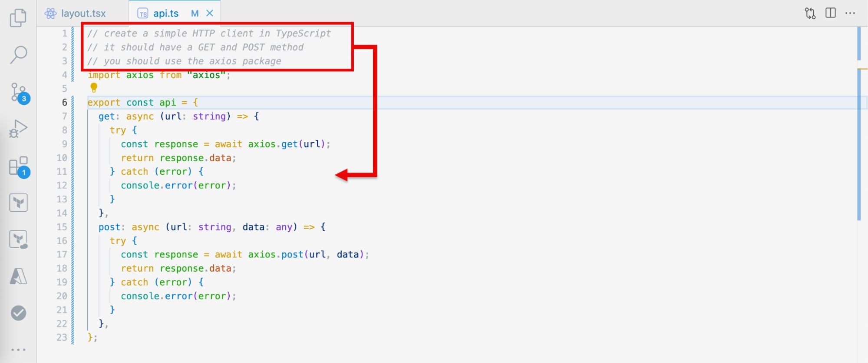The width and height of the screenshot is (868, 363).
Task: Open the Explorer view in activity bar
Action: (x=18, y=18)
